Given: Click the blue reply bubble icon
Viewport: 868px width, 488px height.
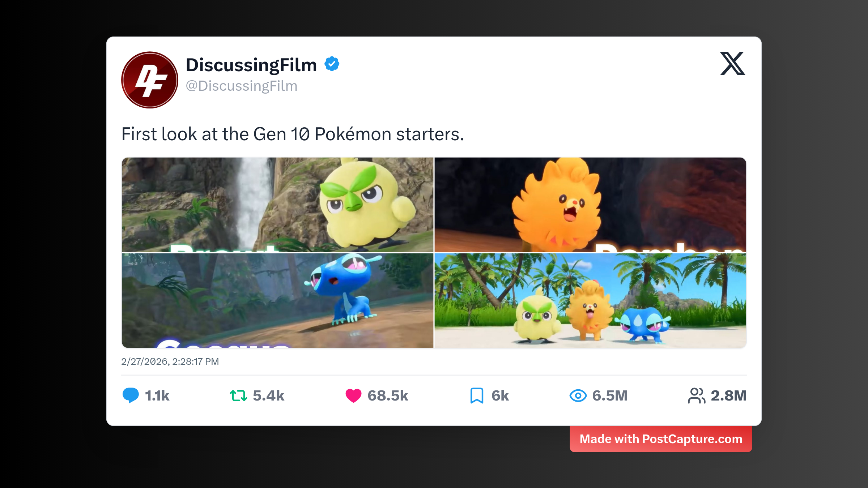Looking at the screenshot, I should pos(131,395).
